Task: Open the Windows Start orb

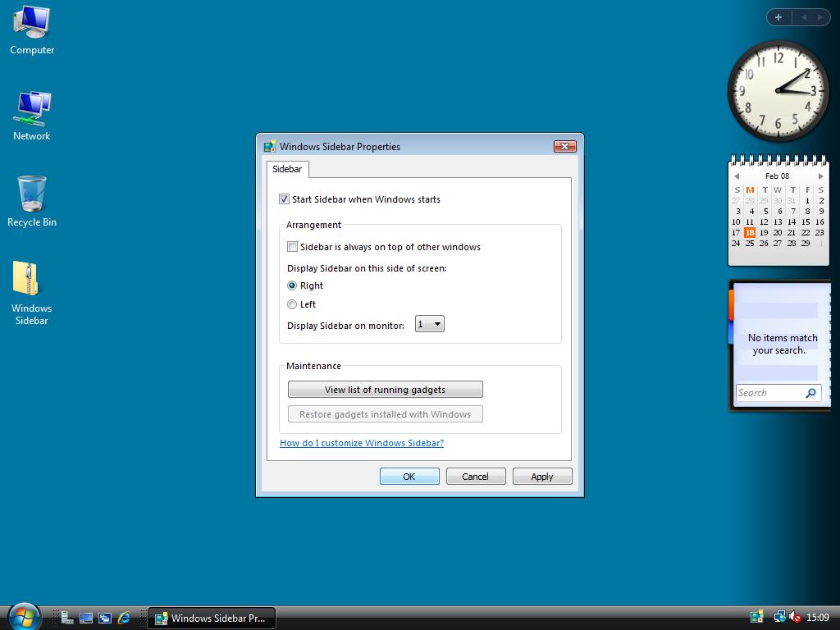Action: tap(24, 617)
